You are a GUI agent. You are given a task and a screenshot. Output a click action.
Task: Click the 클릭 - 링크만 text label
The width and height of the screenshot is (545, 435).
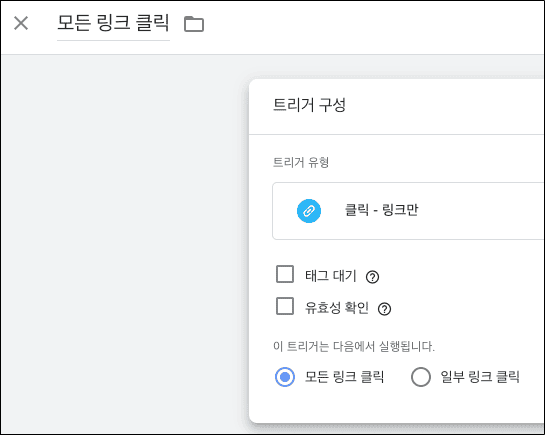point(381,210)
